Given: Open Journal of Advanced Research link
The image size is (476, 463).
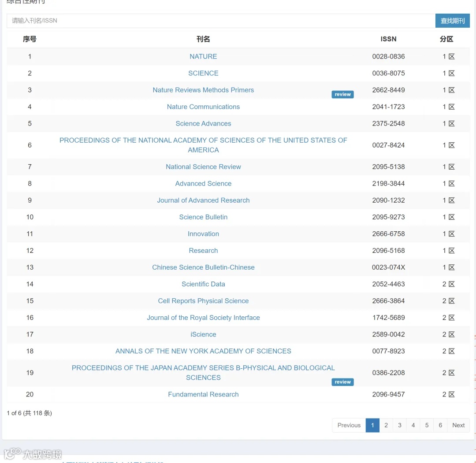Looking at the screenshot, I should pyautogui.click(x=203, y=200).
